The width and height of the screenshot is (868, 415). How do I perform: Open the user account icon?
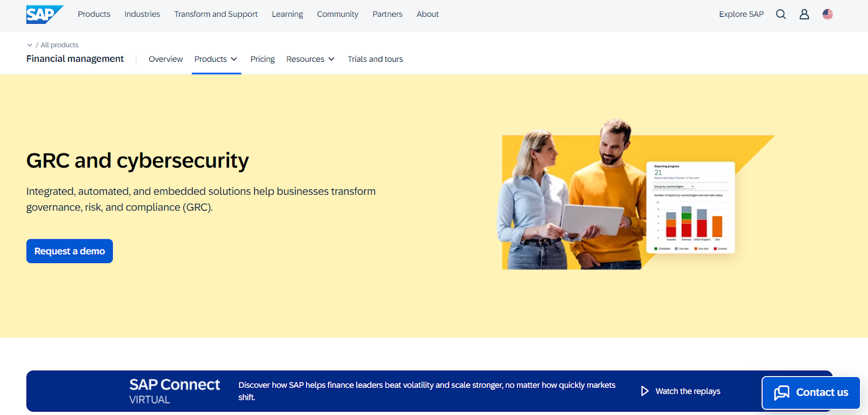pyautogui.click(x=804, y=14)
